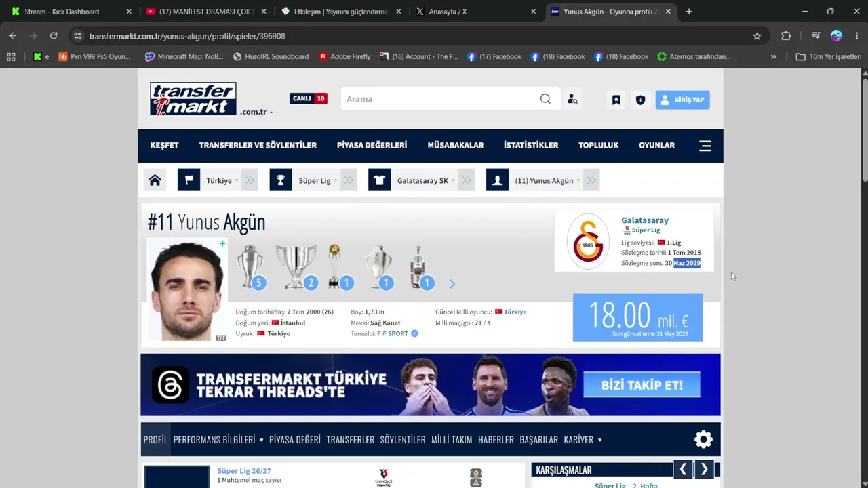Switch to the Piyasa Değeri tab
The height and width of the screenshot is (488, 868).
point(295,439)
